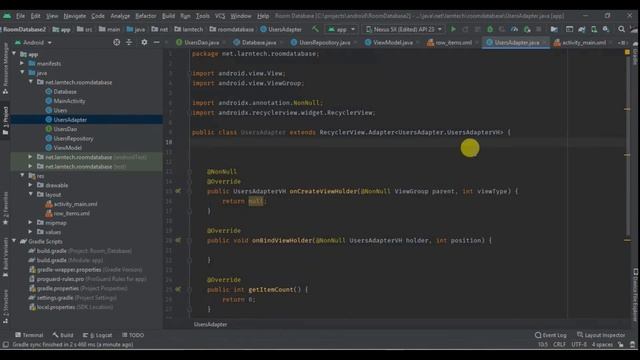This screenshot has width=640, height=360.
Task: Expand the net.larntech.roomdatabase (androidTest) package
Action: [30, 157]
